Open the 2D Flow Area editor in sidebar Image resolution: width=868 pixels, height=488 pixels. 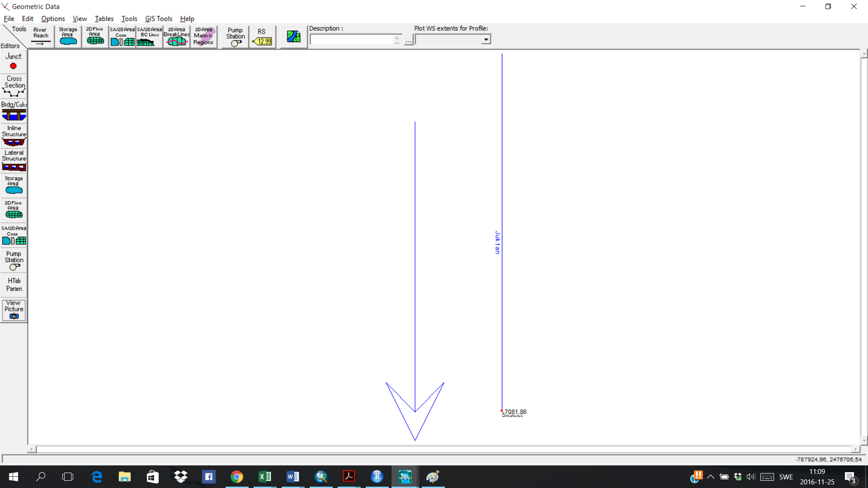(x=14, y=211)
